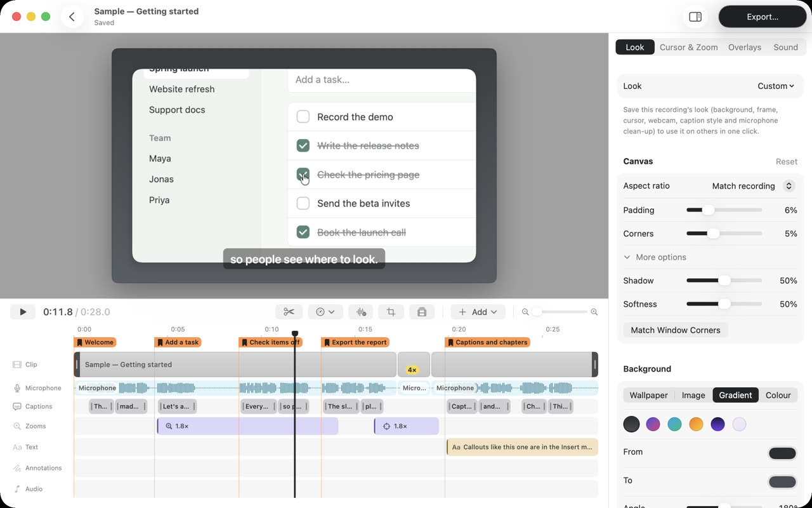Viewport: 812px width, 508px height.
Task: Uncheck 'Write the release notes' checkbox
Action: [x=303, y=145]
